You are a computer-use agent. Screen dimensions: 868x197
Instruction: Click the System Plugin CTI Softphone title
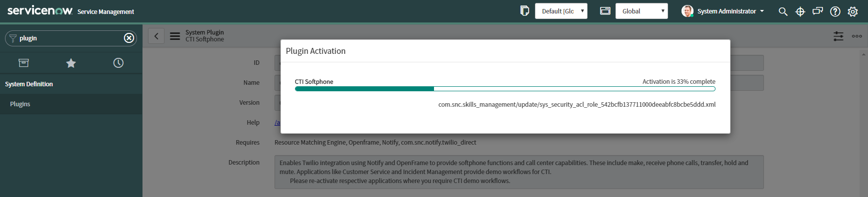tap(204, 36)
